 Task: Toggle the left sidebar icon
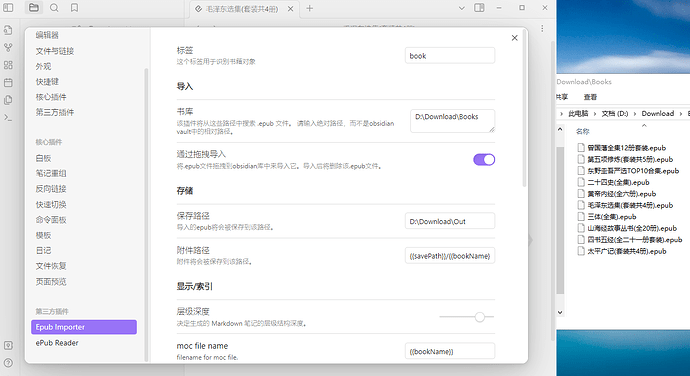(x=8, y=8)
